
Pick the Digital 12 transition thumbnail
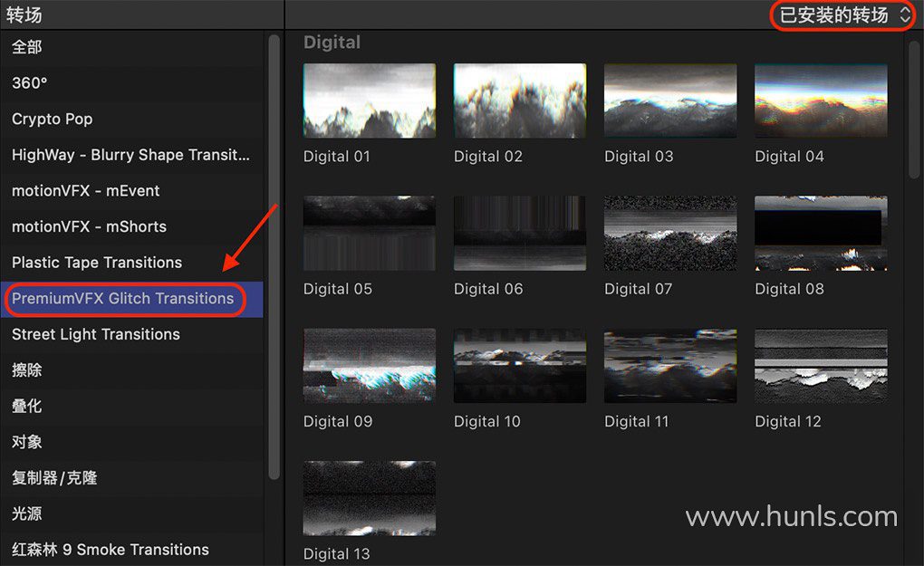tap(821, 366)
